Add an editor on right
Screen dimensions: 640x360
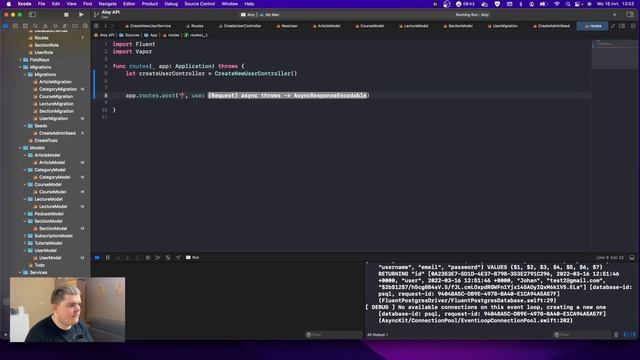[633, 26]
